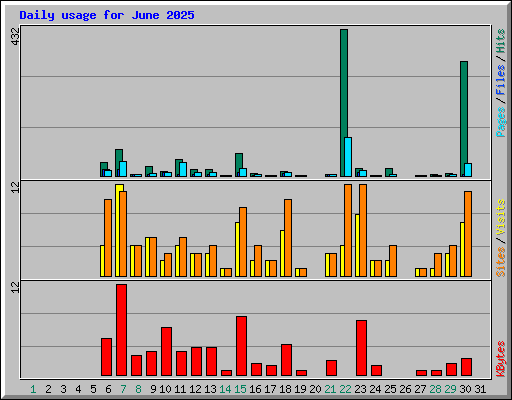Click day label 4 on the x-axis
Screen dimensions: 512x400
click(78, 389)
